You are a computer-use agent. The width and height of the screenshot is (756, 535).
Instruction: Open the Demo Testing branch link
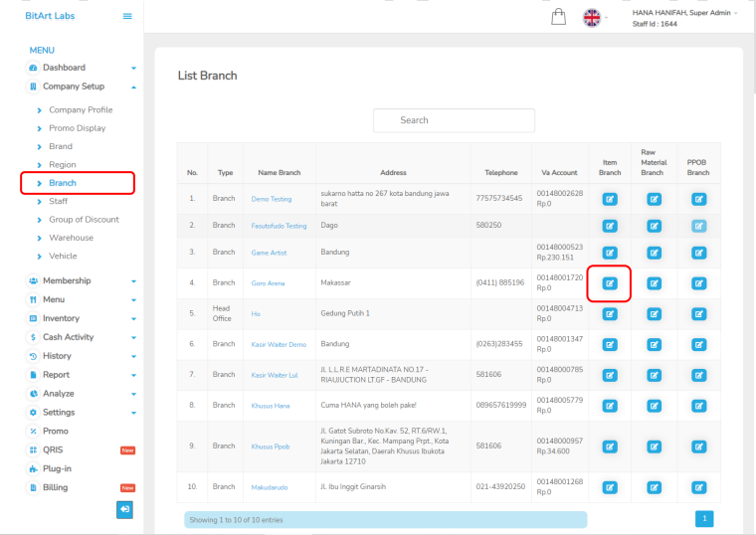coord(272,199)
